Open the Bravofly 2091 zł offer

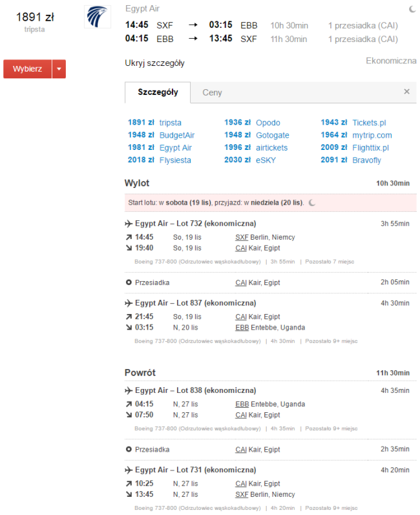pos(351,160)
